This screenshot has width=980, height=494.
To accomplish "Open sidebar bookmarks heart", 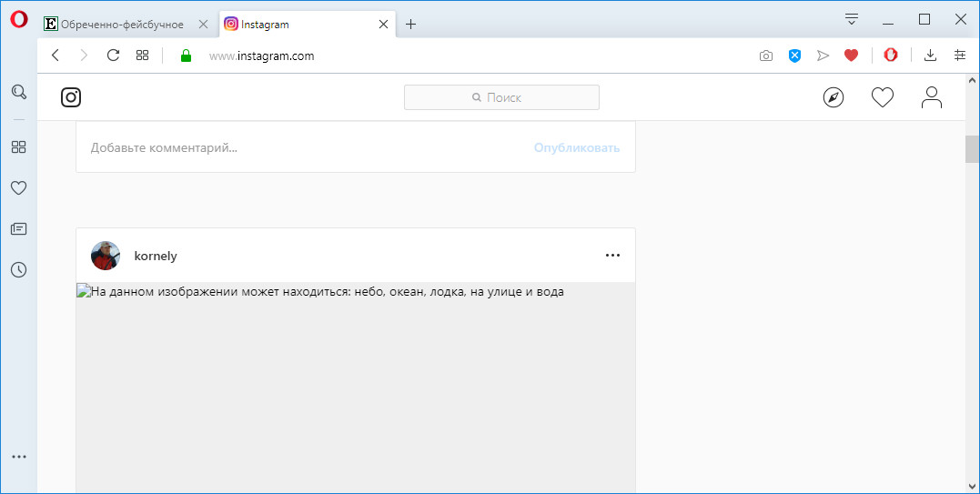I will coord(18,188).
